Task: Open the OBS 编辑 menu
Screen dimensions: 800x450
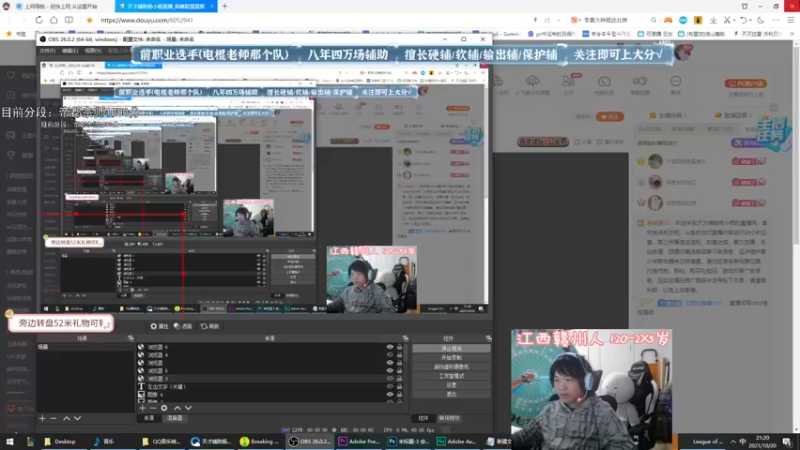Action: click(70, 51)
